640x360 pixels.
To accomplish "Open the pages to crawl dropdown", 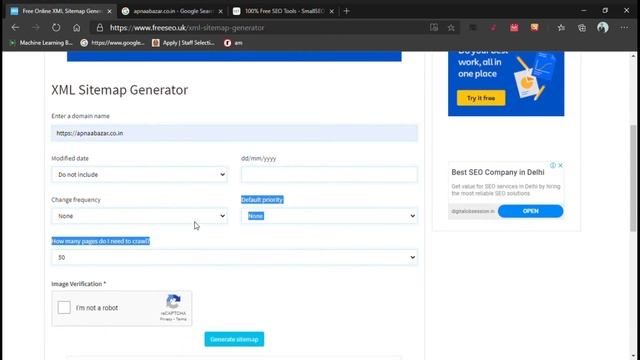I will tap(234, 257).
